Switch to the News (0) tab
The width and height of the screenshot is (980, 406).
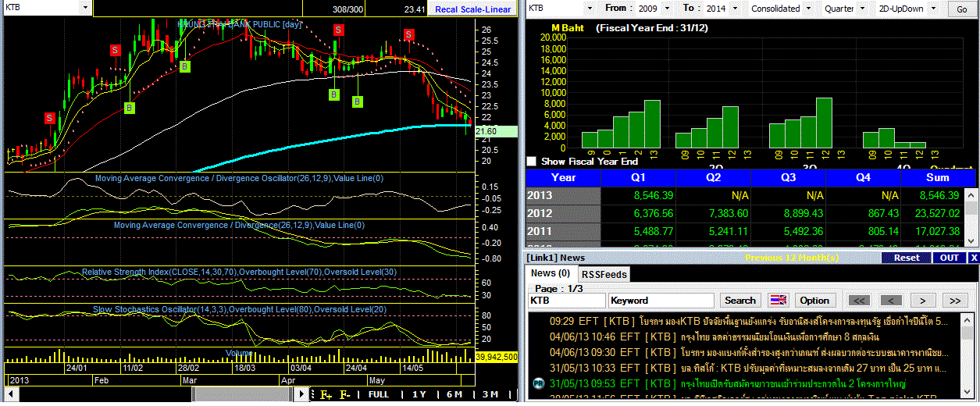(551, 273)
